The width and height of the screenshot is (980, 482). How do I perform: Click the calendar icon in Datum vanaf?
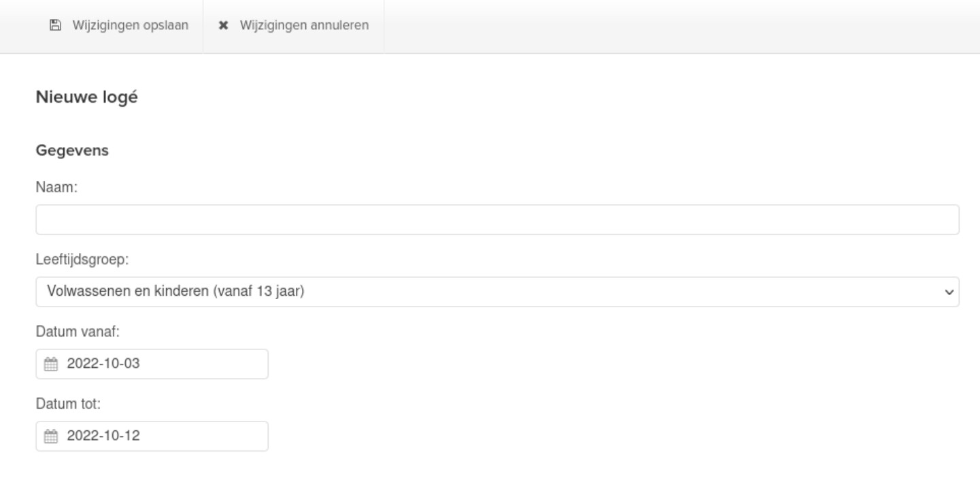(51, 364)
